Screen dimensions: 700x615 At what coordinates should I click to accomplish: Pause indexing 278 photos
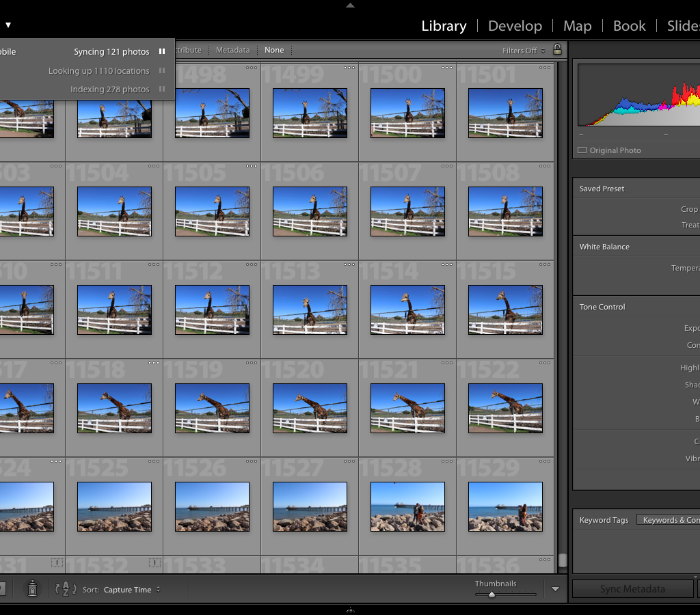coord(162,89)
